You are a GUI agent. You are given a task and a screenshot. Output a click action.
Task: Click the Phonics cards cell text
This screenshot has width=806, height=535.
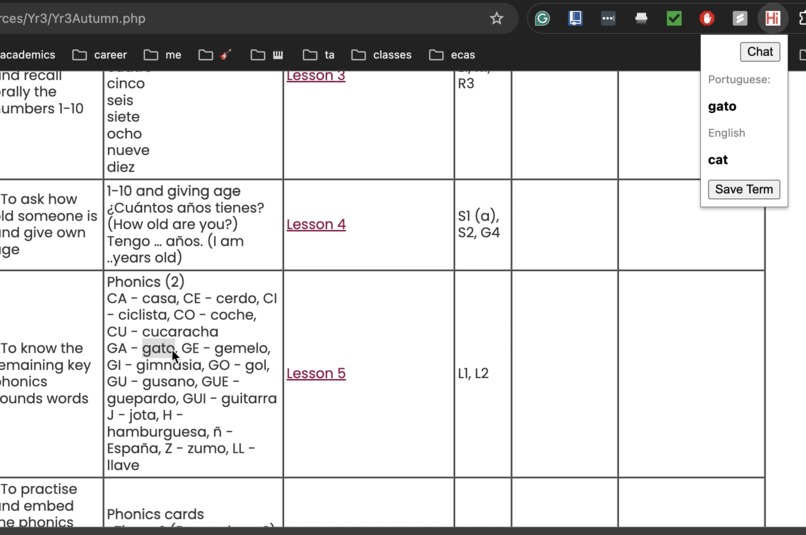pyautogui.click(x=155, y=514)
